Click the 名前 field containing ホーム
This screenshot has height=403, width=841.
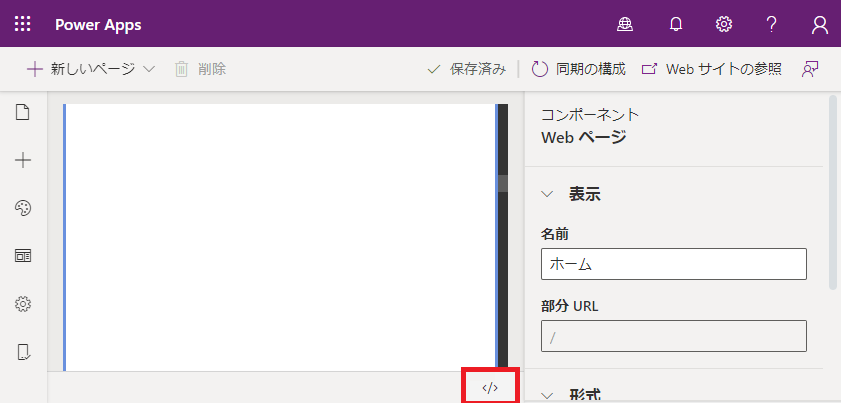[x=673, y=264]
